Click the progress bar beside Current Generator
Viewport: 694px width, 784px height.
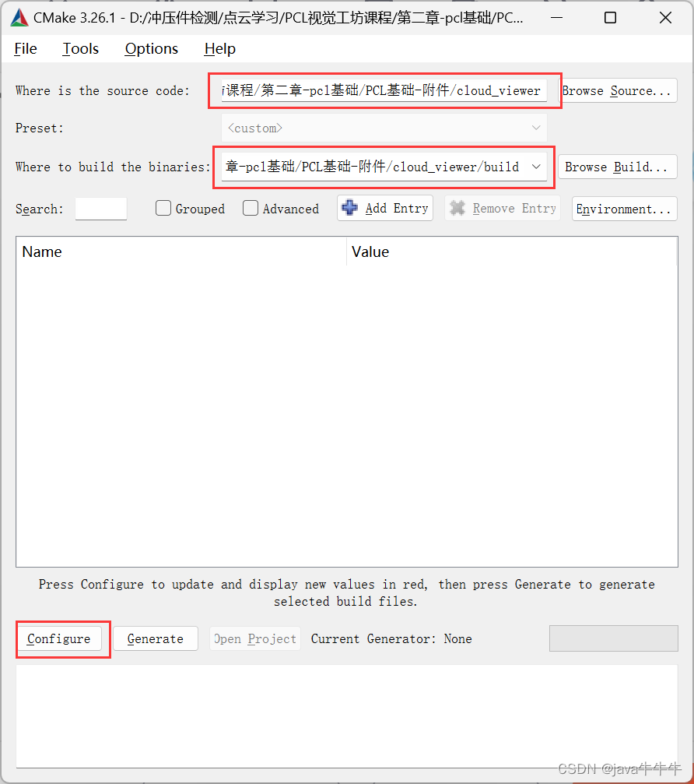(614, 638)
